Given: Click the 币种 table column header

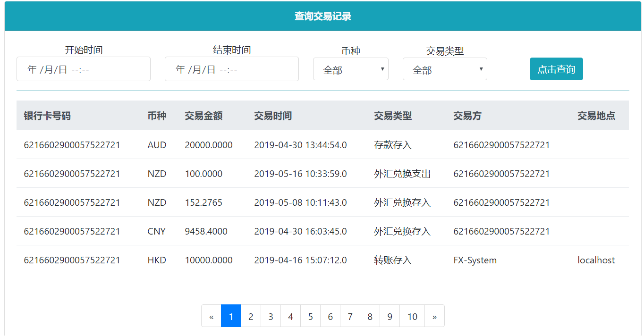Looking at the screenshot, I should pos(157,116).
